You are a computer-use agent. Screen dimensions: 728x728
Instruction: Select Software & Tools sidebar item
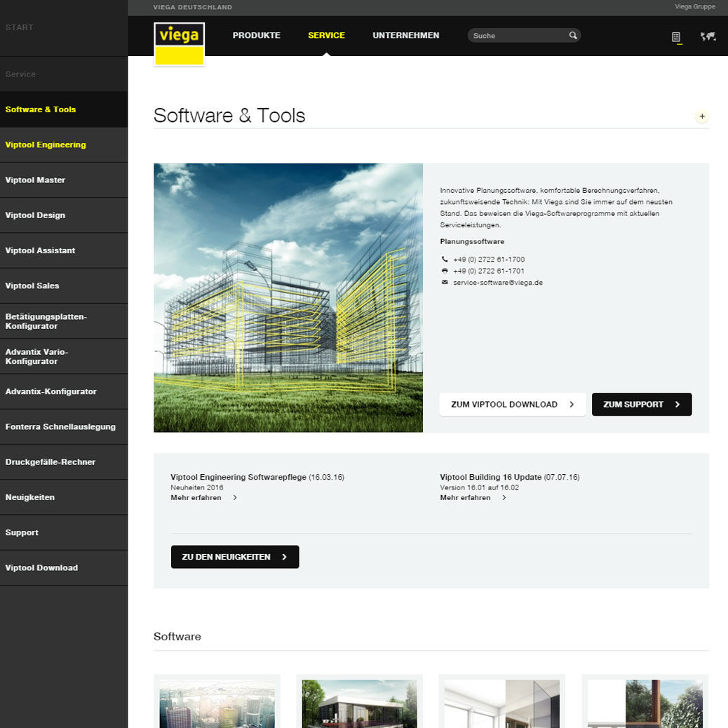[64, 109]
